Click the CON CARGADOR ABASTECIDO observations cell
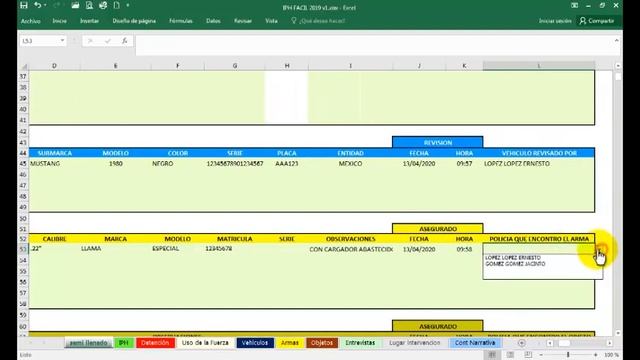The width and height of the screenshot is (640, 360). [351, 249]
